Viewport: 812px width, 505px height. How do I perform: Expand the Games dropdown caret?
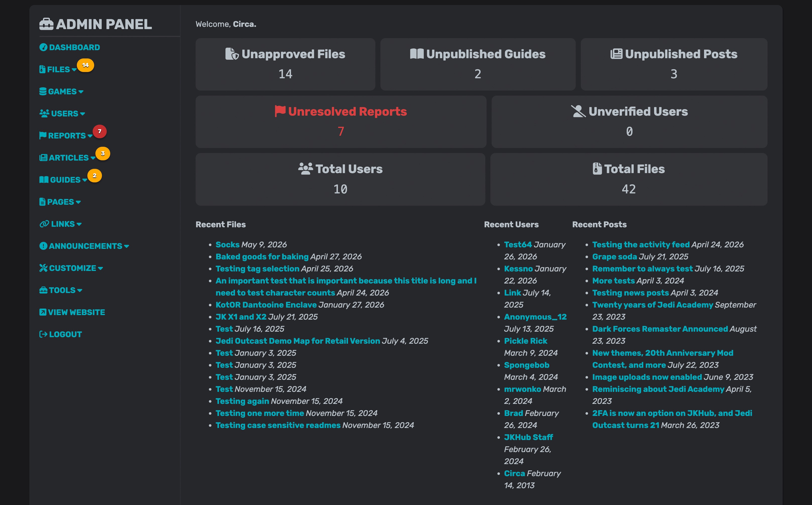point(81,92)
